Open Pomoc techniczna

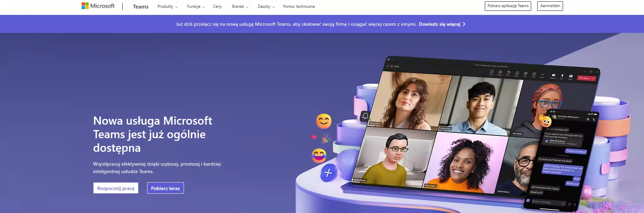point(299,6)
